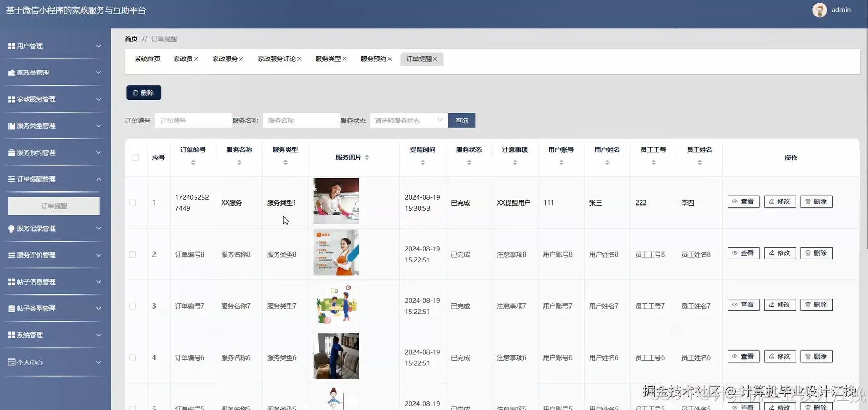Close the 服务类型 tab with its X
Viewport: 868px width, 410px height.
(x=344, y=59)
